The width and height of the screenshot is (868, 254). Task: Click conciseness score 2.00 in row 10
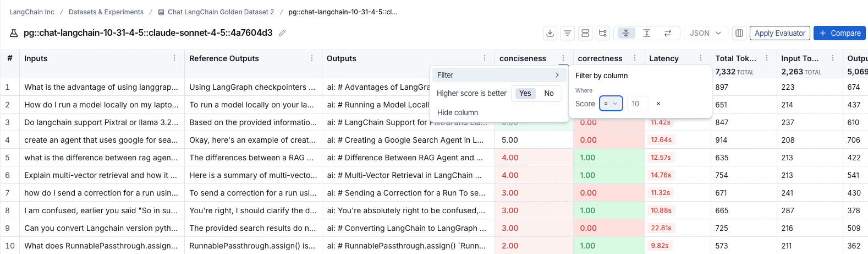pyautogui.click(x=534, y=246)
